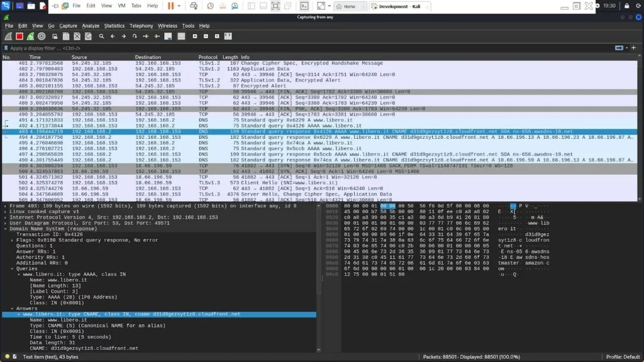This screenshot has height=362, width=644.
Task: Restart the current capture
Action: click(x=30, y=36)
